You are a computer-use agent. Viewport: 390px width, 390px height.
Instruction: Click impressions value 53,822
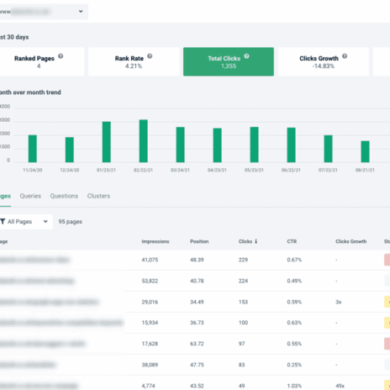(x=150, y=281)
